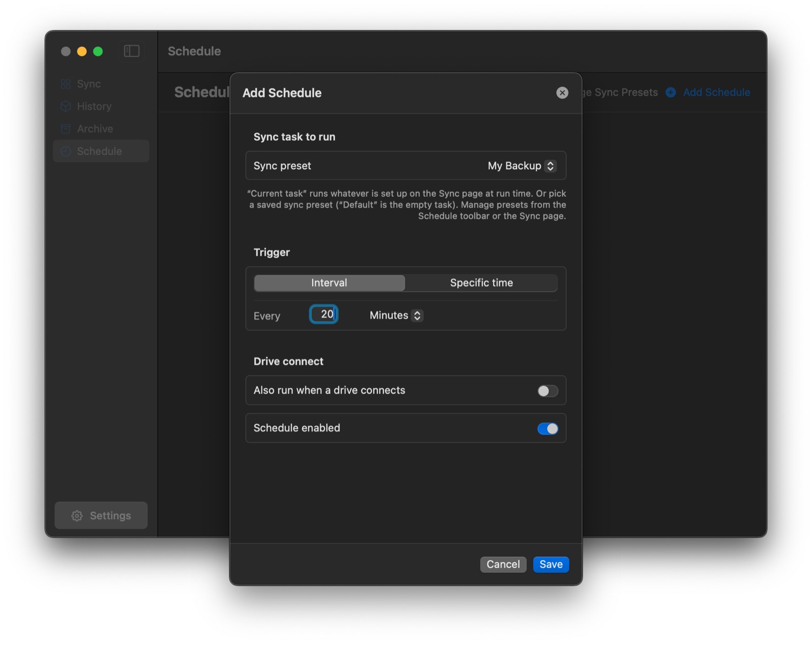Click the Archive box icon in sidebar
Image resolution: width=812 pixels, height=645 pixels.
66,129
